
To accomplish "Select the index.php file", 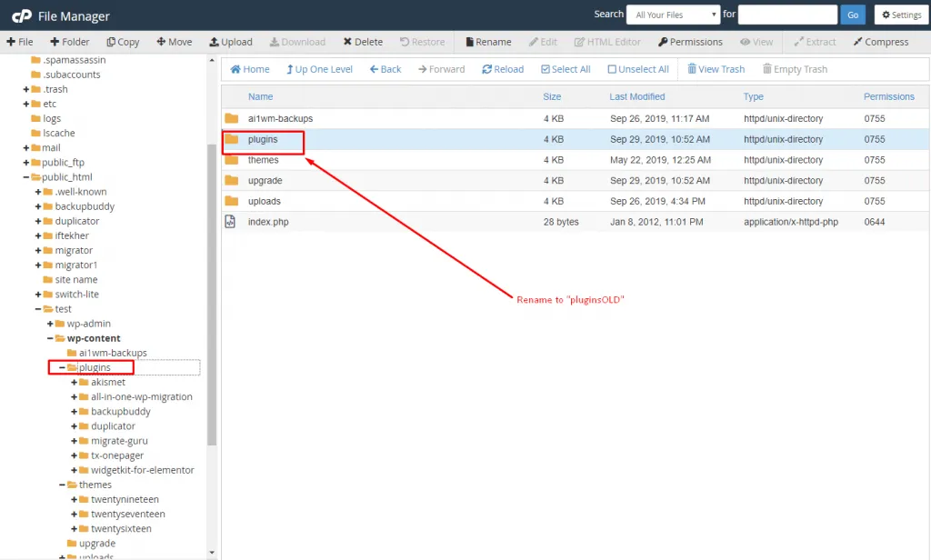I will pos(576,222).
